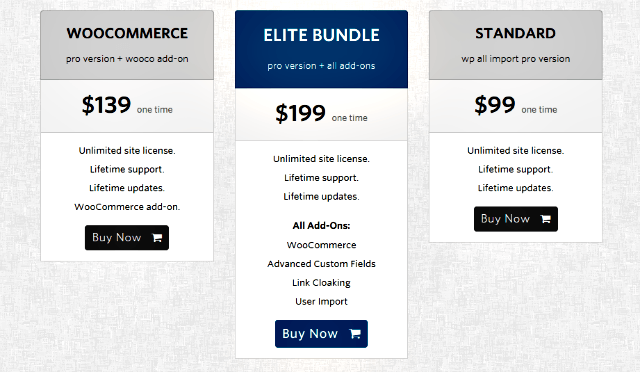Click WooCommerce add-on. feature line
640x372 pixels.
pyautogui.click(x=127, y=207)
